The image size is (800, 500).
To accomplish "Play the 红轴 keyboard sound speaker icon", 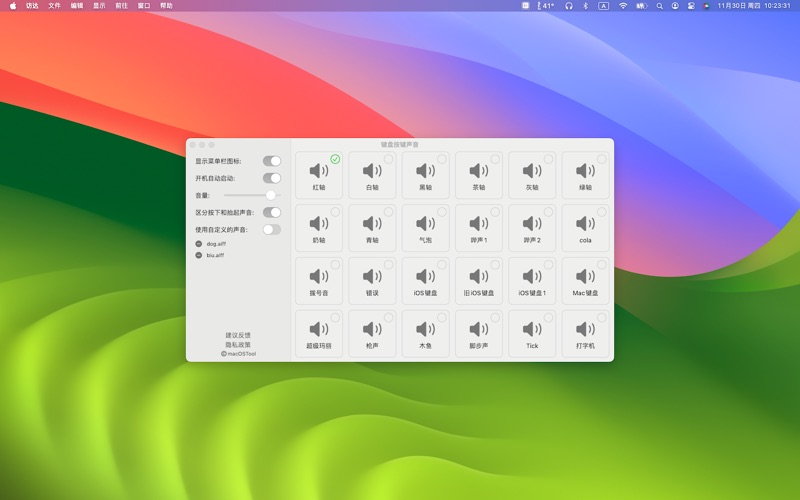I will (318, 171).
